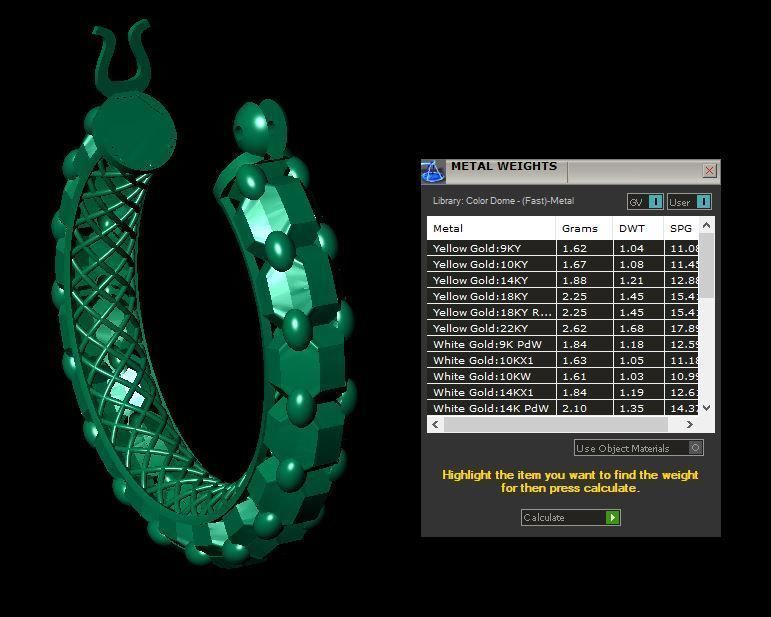Viewport: 771px width, 617px height.
Task: Click the 1.21 DWT value
Action: [x=631, y=280]
